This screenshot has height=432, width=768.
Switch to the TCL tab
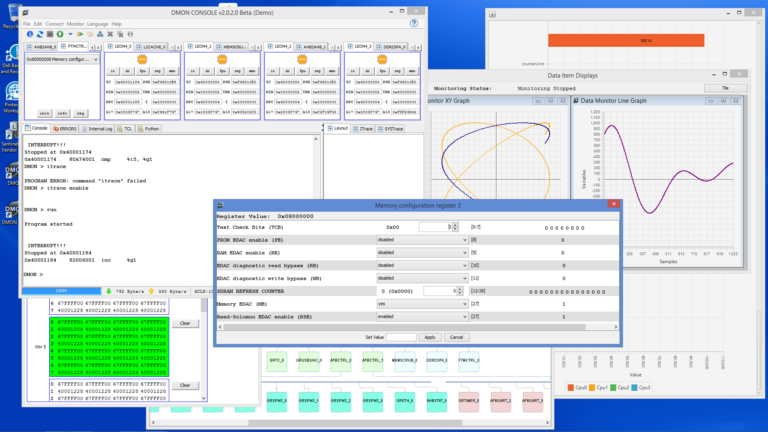click(125, 129)
